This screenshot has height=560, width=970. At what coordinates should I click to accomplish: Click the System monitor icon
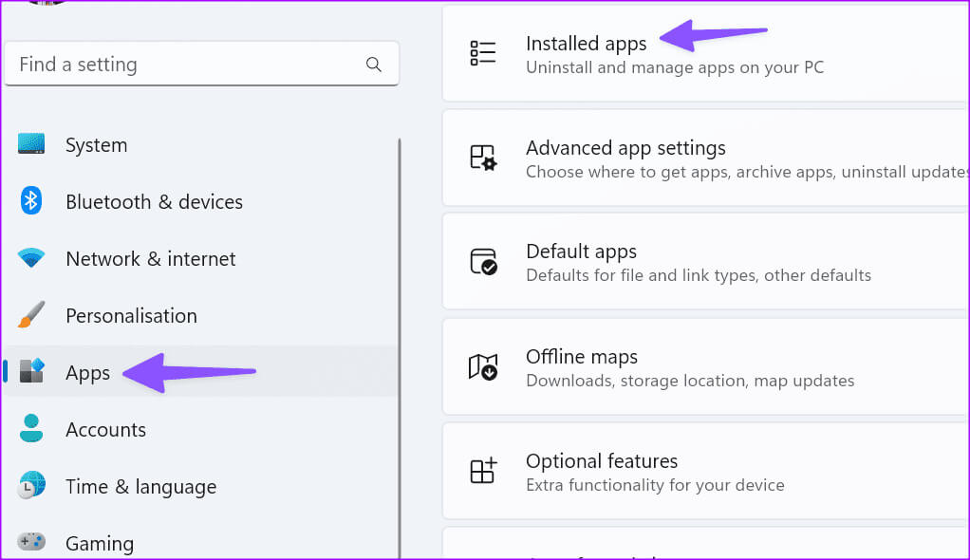(31, 145)
